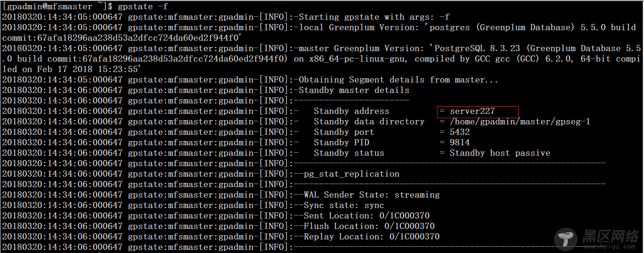Click the WAL Sender State streaming line
The width and height of the screenshot is (644, 253).
372,195
